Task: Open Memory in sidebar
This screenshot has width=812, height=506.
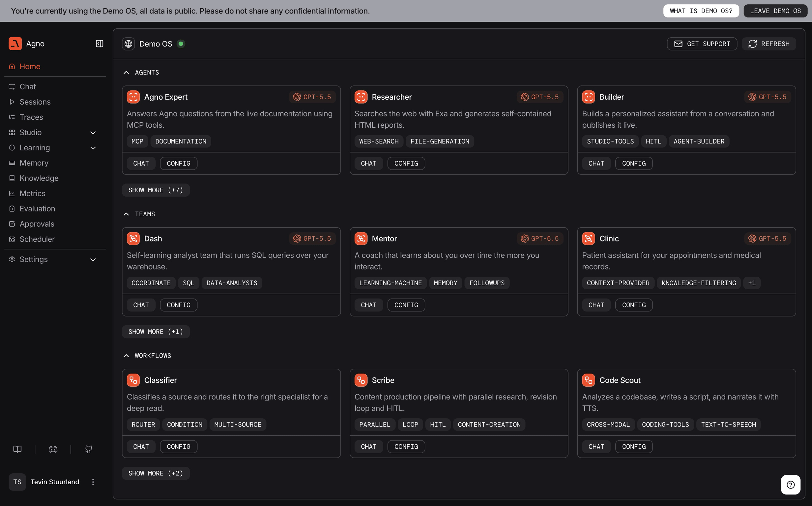Action: 55,163
